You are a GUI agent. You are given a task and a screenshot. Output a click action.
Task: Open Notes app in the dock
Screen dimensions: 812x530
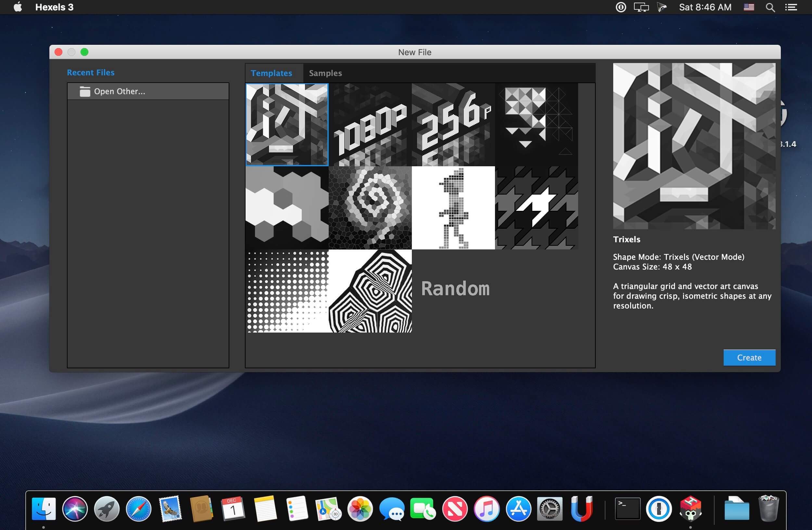pos(265,509)
